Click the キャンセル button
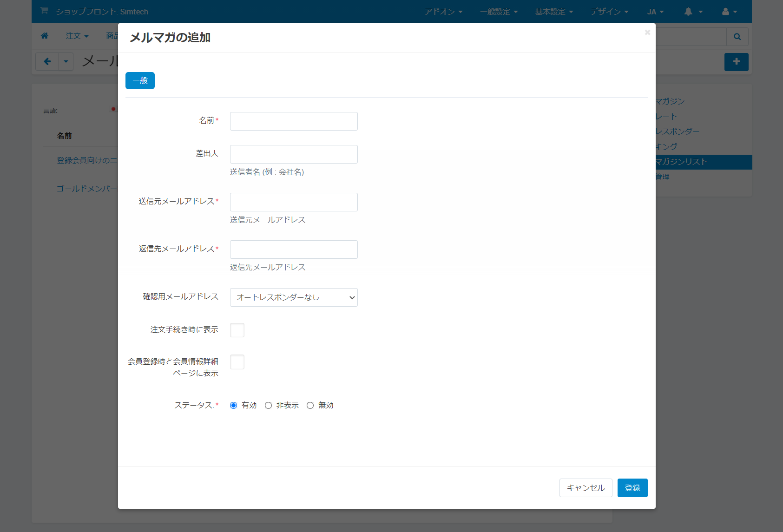Screen dimensions: 783x532 click(586, 488)
